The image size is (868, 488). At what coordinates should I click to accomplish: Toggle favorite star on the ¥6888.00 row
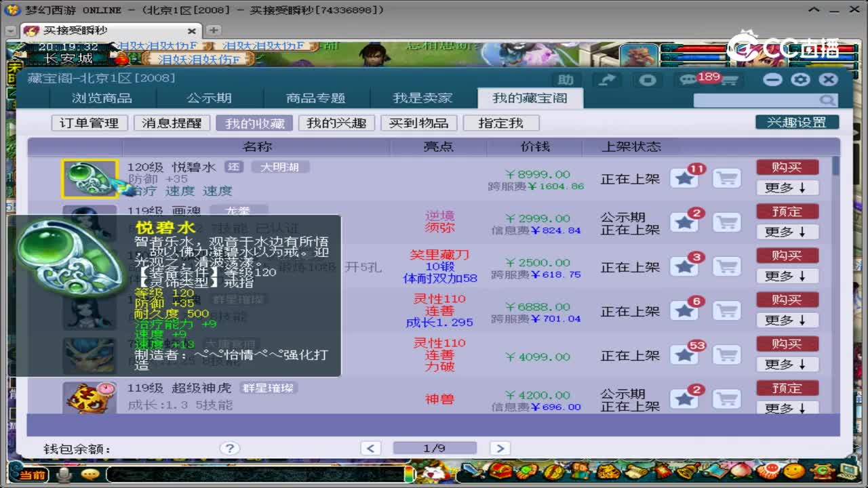click(x=684, y=310)
